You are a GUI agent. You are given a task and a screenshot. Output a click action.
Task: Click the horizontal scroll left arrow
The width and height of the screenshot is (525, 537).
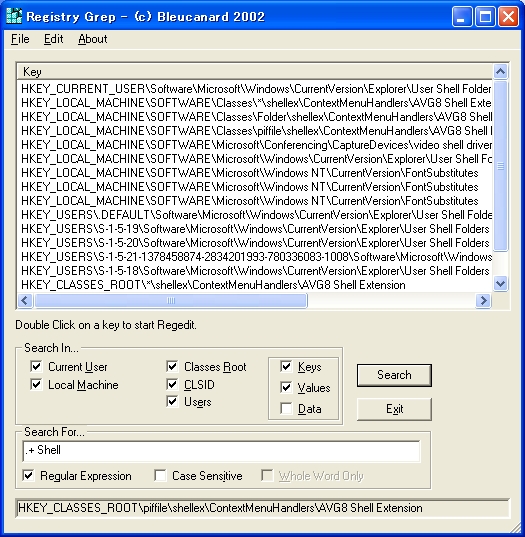[25, 301]
